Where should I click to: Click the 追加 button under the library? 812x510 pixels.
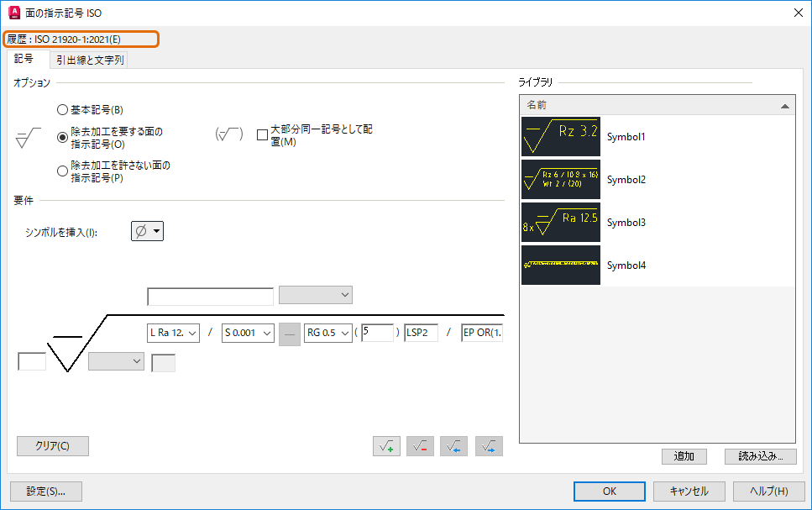pyautogui.click(x=685, y=456)
